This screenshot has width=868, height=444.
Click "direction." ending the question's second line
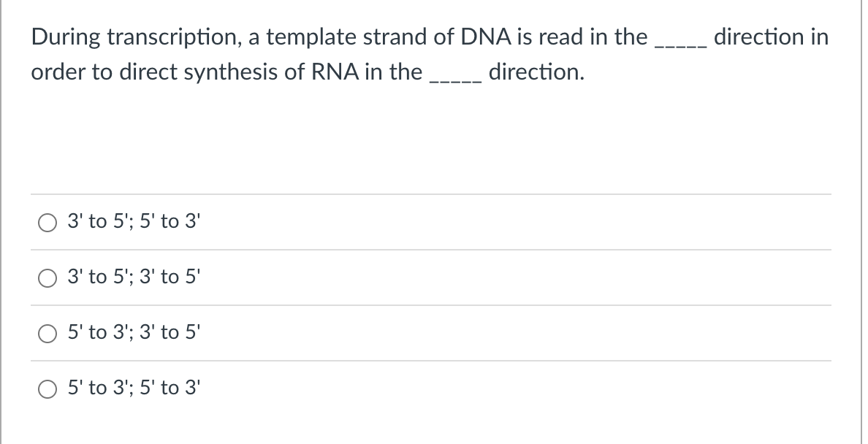536,72
